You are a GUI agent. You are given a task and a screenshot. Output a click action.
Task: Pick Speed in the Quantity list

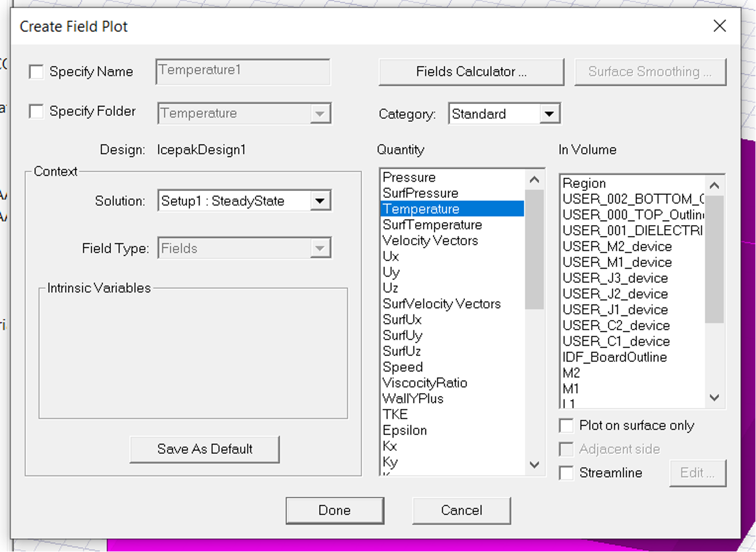[x=403, y=367]
